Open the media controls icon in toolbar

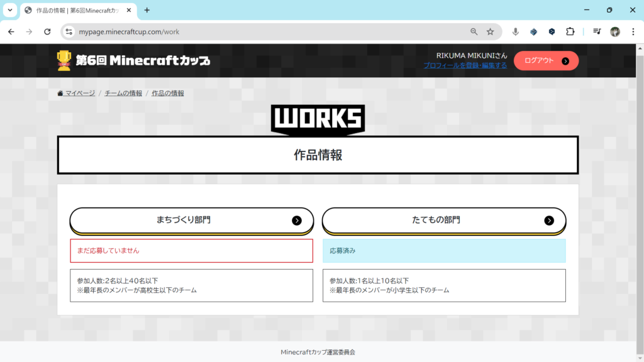tap(597, 32)
